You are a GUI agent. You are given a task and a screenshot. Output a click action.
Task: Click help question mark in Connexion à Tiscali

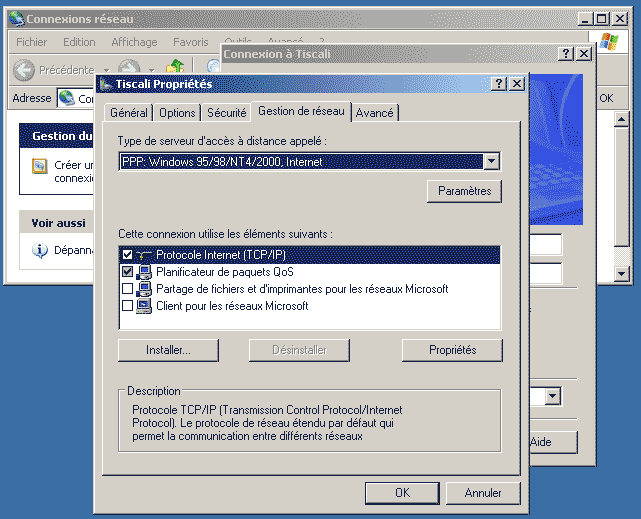click(566, 54)
